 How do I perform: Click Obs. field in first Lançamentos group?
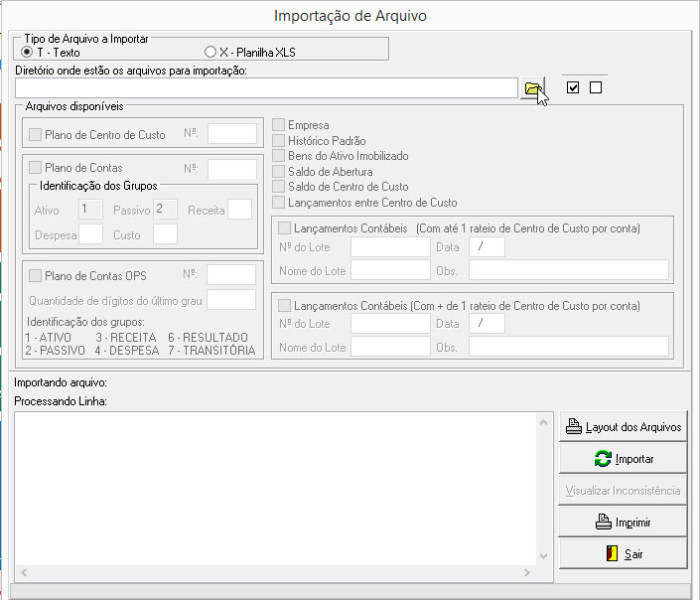click(569, 270)
